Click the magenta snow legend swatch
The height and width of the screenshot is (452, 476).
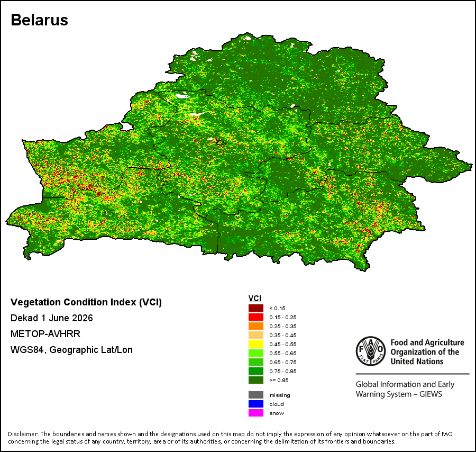pyautogui.click(x=256, y=413)
